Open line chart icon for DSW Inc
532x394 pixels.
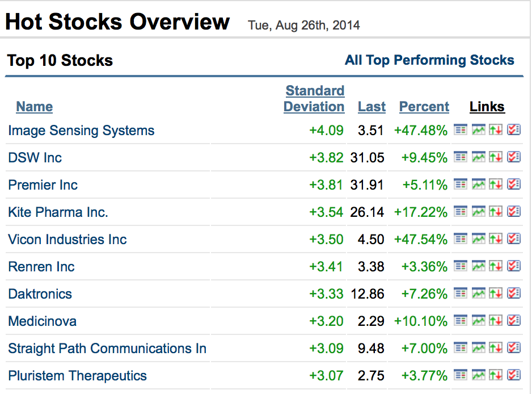tap(478, 157)
